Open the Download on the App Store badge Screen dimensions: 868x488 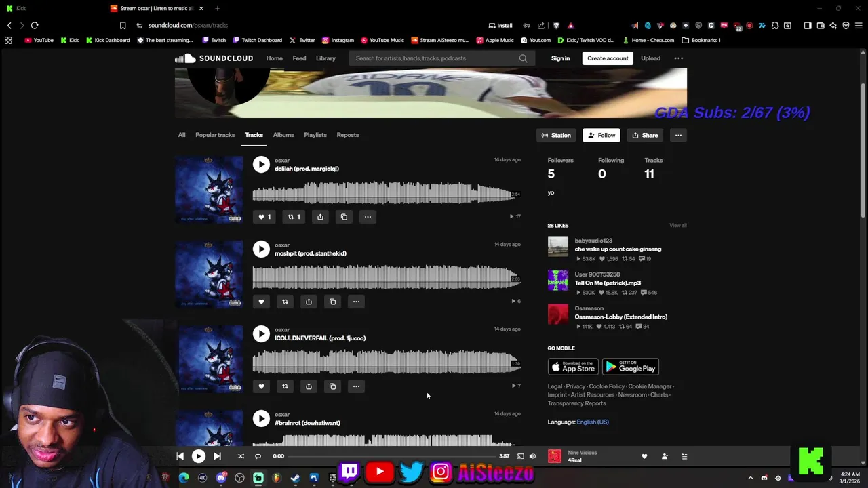[573, 367]
